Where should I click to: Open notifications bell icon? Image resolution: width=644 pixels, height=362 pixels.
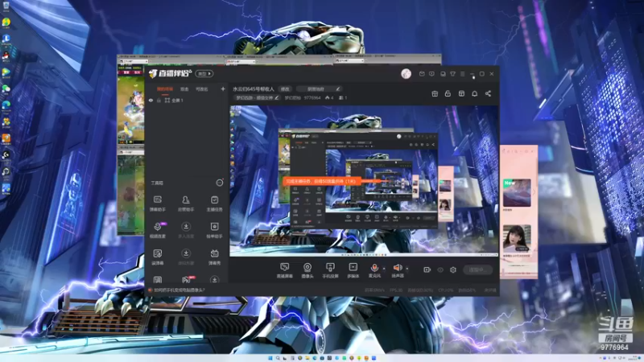coord(474,93)
